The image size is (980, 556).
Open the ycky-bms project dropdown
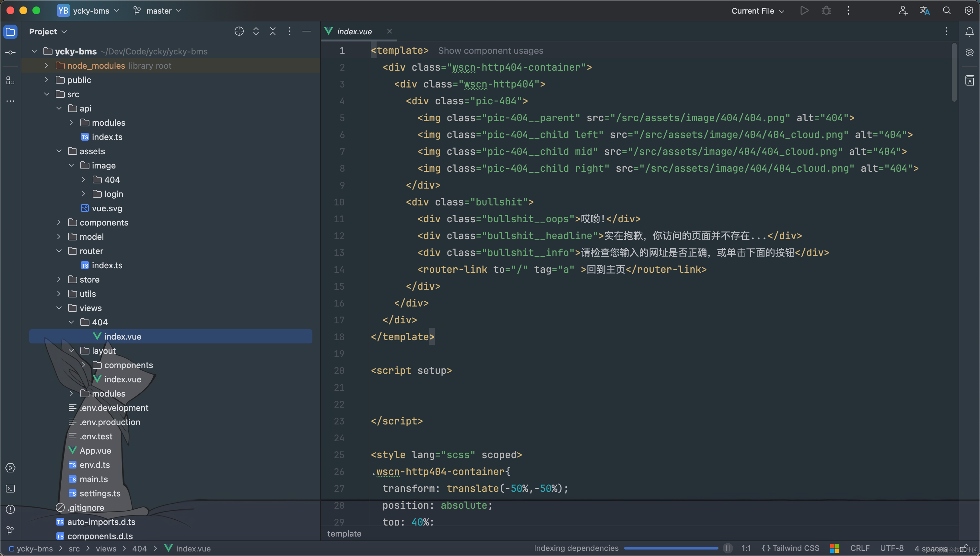(88, 11)
